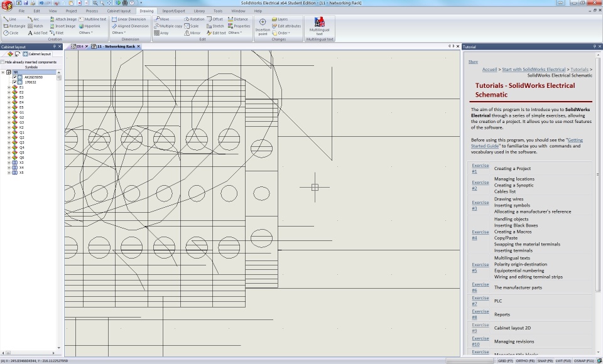Viewport: 603px width, 364px height.
Task: Select the Linear Dimension tool
Action: click(129, 19)
